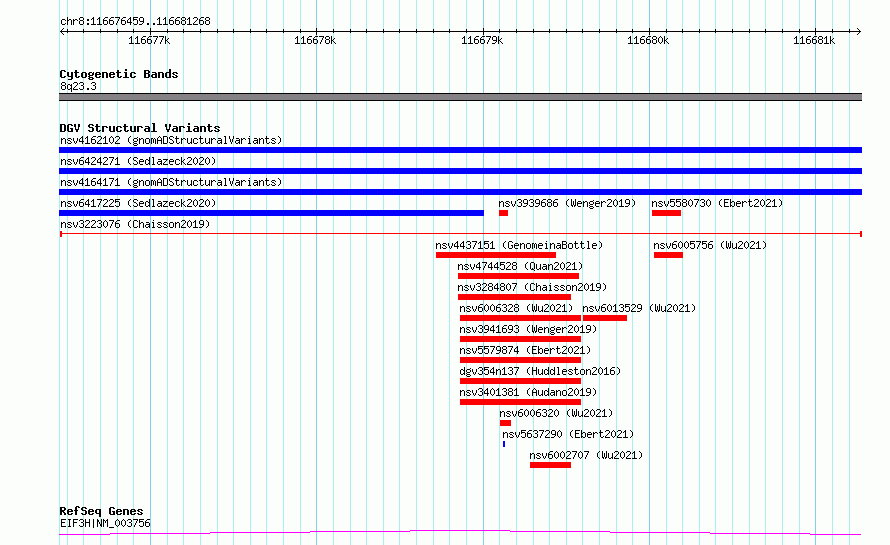Open the nsv4744528 (Quan2021) label
Viewport: 890px width, 545px height.
pyautogui.click(x=520, y=266)
